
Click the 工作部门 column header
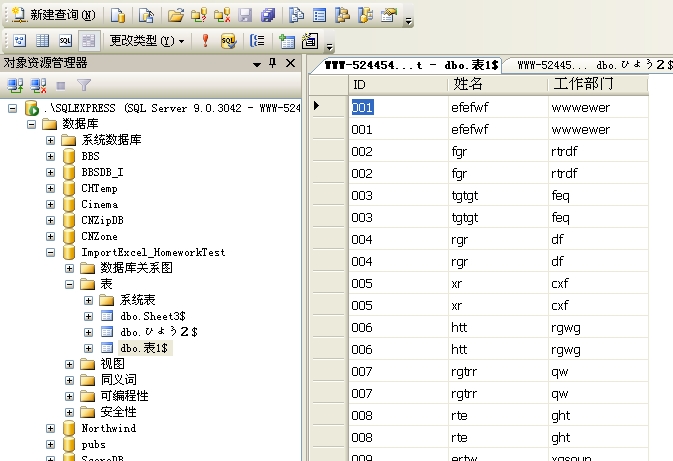(598, 85)
